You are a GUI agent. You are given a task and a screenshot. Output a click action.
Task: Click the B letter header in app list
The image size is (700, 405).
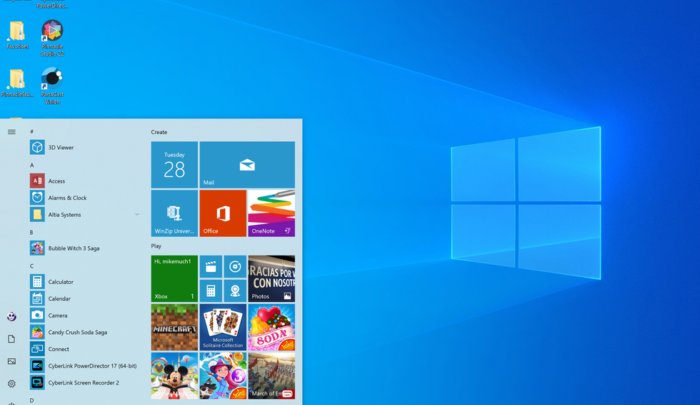pos(32,232)
